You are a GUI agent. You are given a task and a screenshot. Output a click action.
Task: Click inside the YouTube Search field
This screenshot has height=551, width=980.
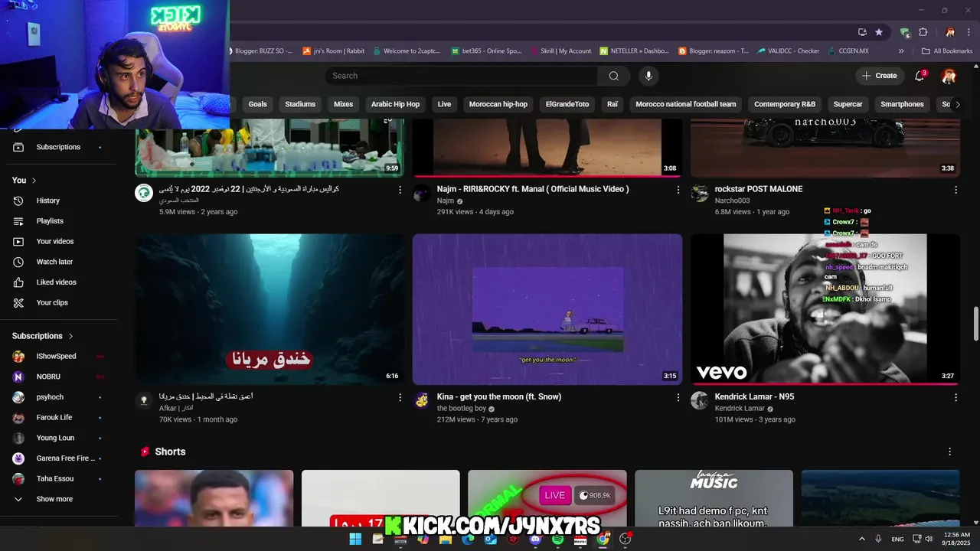[462, 76]
